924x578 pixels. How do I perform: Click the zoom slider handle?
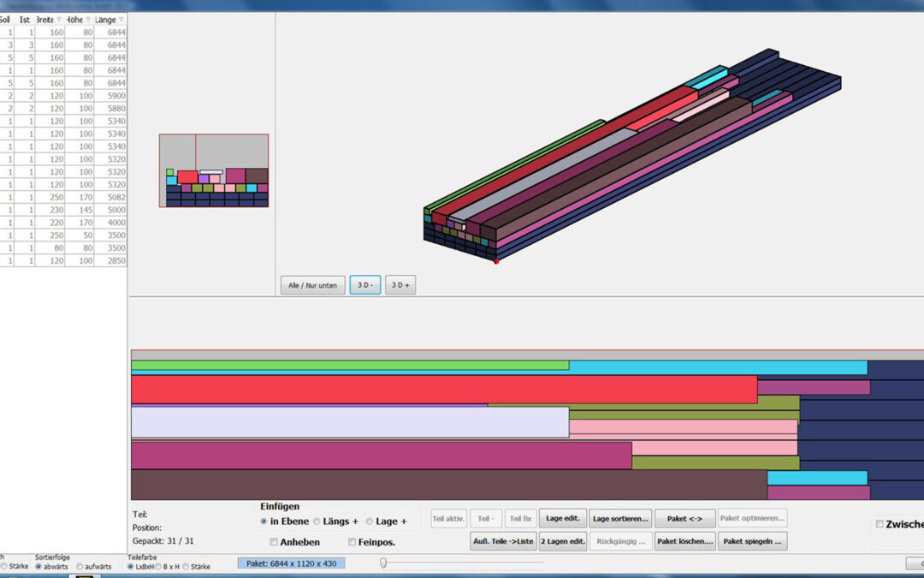[x=383, y=563]
